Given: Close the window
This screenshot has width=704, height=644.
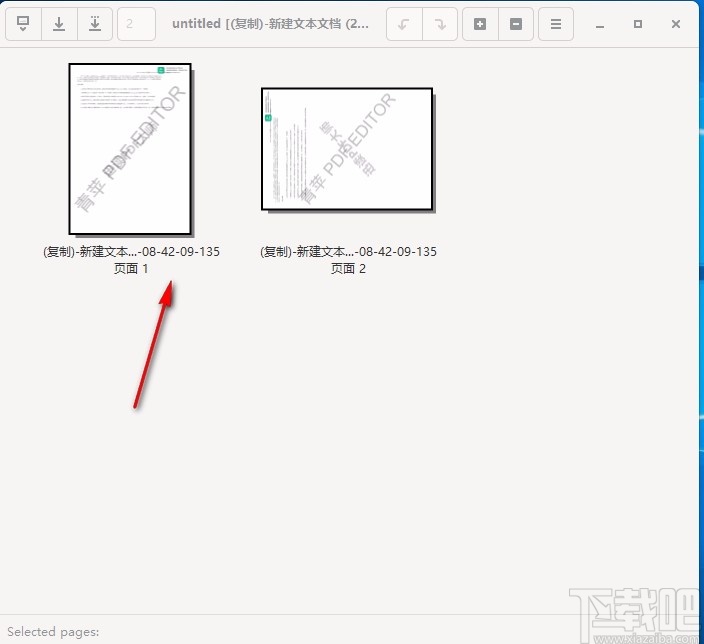Looking at the screenshot, I should 676,24.
